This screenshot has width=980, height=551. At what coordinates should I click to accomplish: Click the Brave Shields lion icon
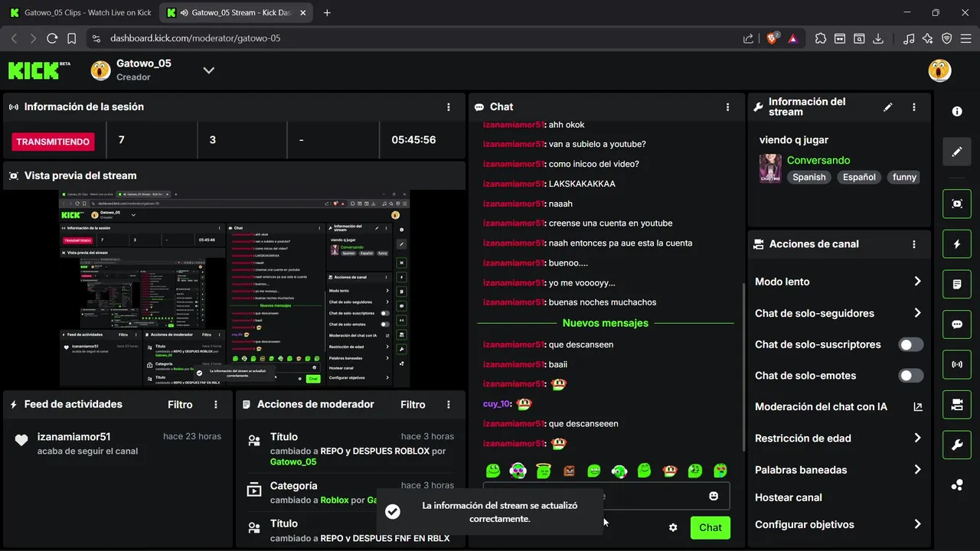[773, 38]
